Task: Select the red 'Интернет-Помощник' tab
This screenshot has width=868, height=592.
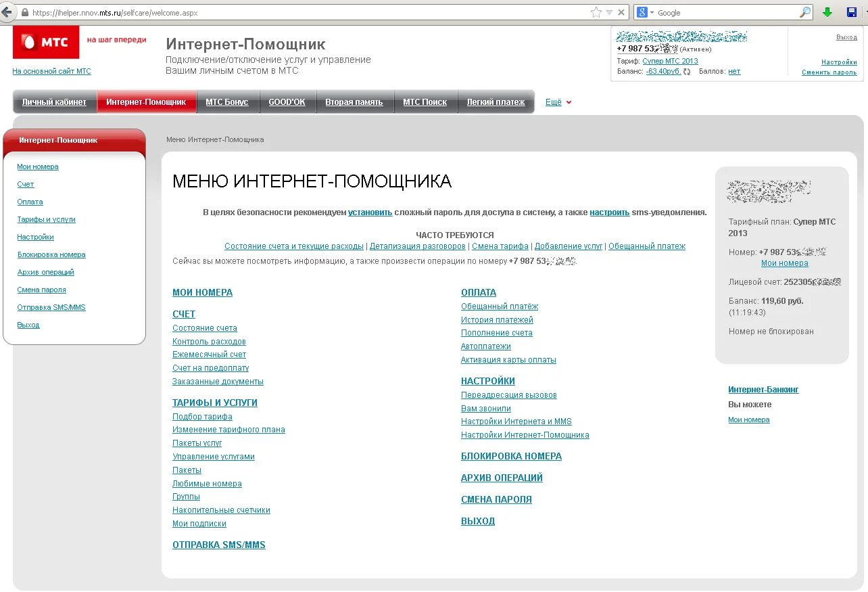Action: (146, 102)
